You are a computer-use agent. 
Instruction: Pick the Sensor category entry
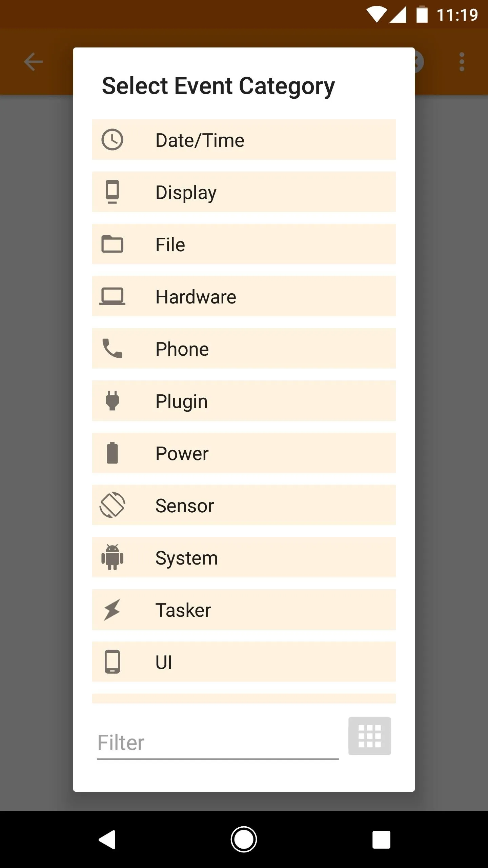pos(244,505)
